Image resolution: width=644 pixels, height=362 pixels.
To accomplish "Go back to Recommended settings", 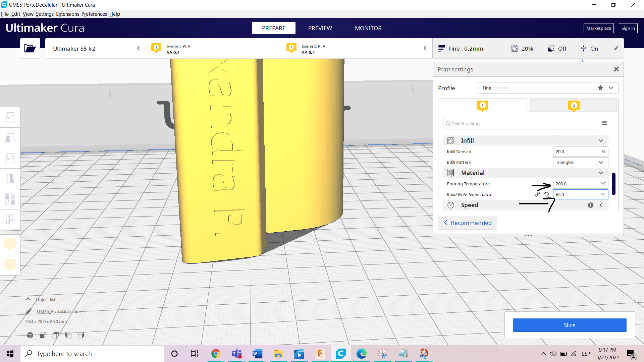I will point(468,223).
